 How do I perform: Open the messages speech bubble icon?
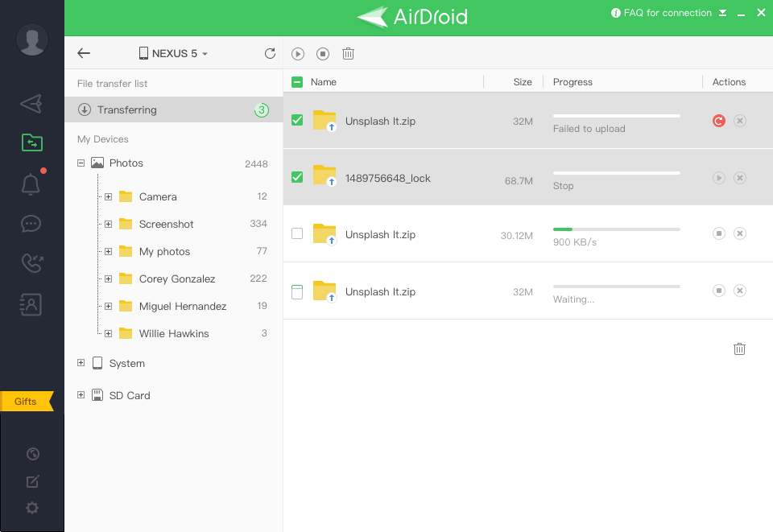point(31,224)
